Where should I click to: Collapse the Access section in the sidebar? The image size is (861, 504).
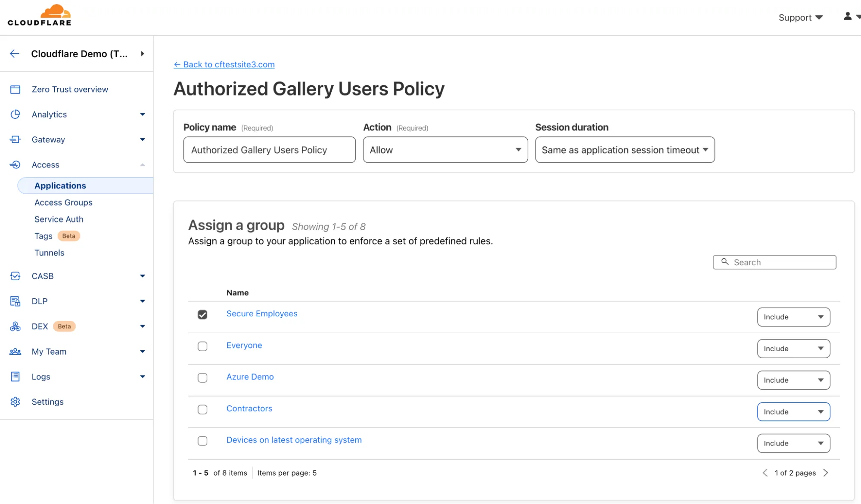tap(142, 164)
